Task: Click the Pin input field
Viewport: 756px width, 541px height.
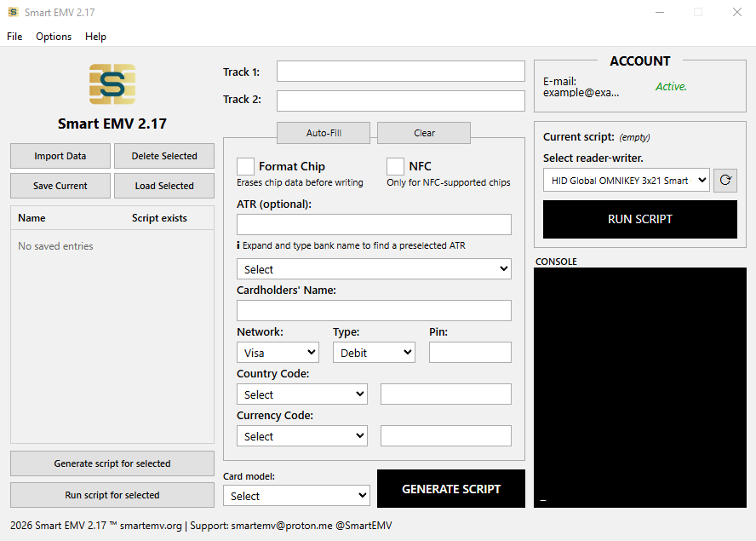Action: click(470, 353)
